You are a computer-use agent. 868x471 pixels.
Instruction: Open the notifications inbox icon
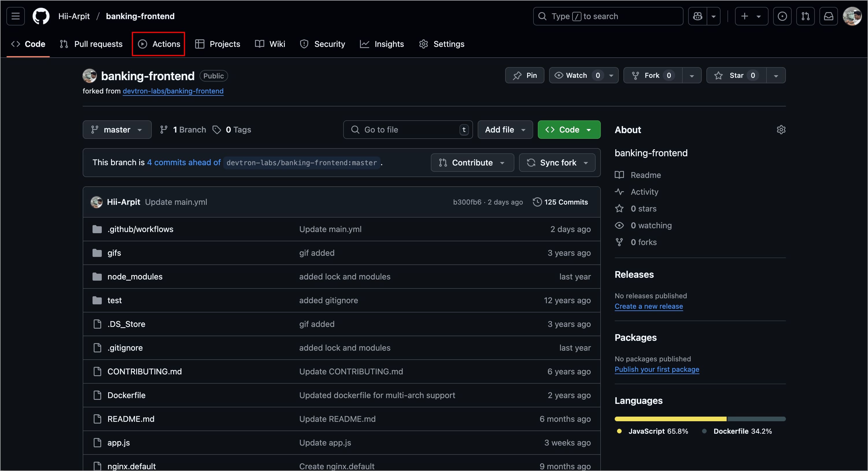click(x=829, y=16)
